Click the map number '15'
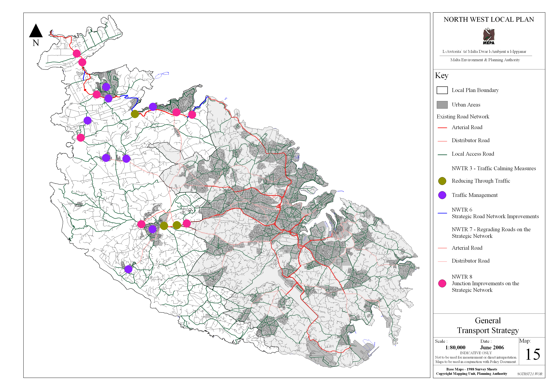This screenshot has height=392, width=555. 533,354
